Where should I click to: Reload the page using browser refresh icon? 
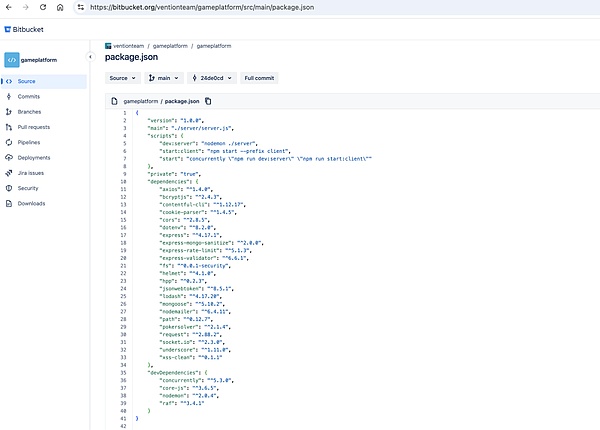click(42, 7)
